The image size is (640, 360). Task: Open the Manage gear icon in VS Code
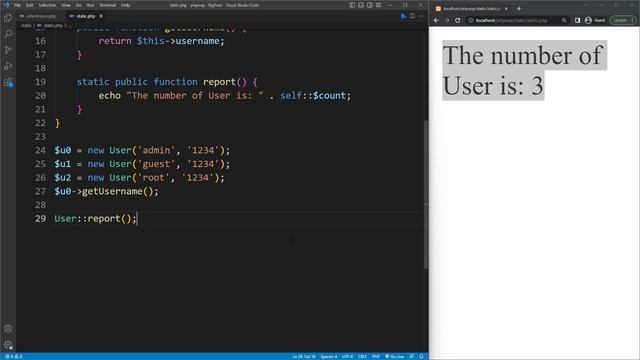(8, 344)
